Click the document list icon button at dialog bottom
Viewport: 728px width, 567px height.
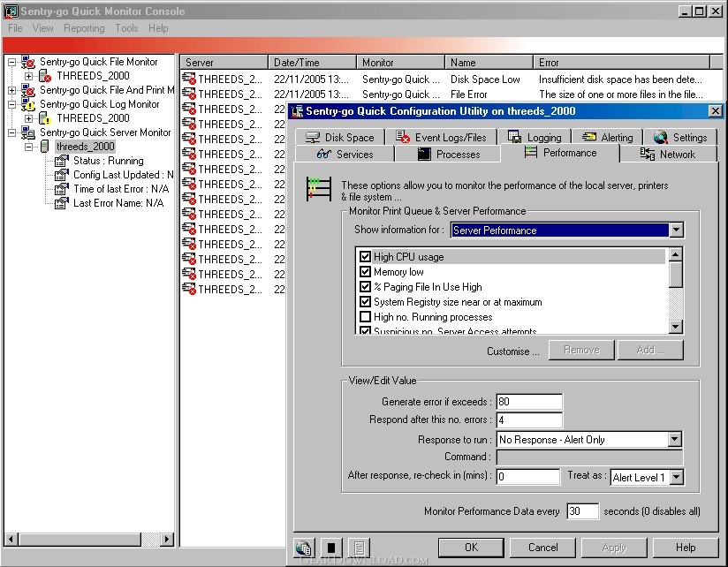(359, 548)
